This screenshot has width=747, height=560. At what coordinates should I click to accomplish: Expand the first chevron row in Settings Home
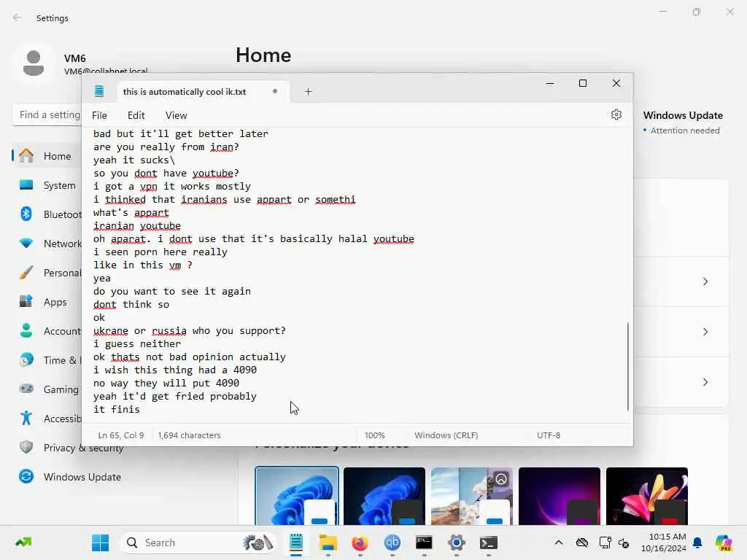coord(705,281)
